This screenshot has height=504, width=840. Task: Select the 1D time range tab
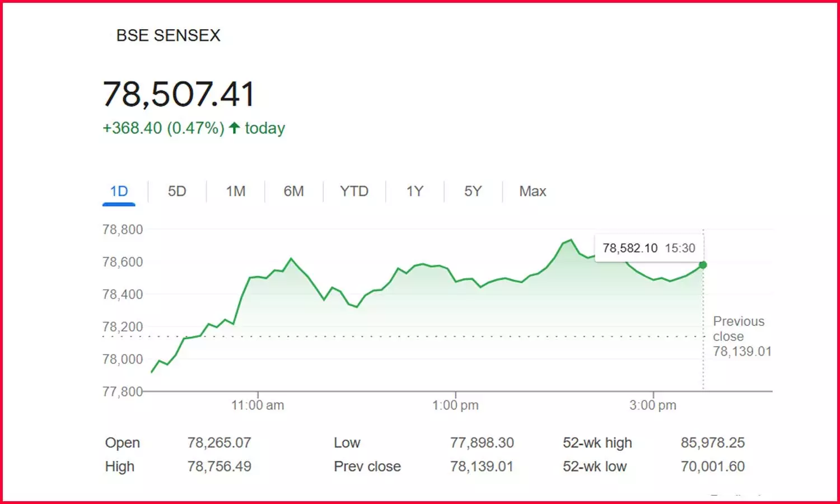click(119, 192)
